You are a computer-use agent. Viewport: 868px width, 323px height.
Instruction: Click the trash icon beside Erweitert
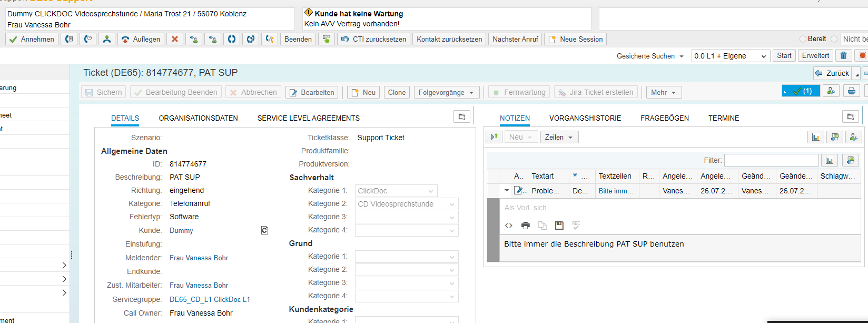tap(843, 56)
